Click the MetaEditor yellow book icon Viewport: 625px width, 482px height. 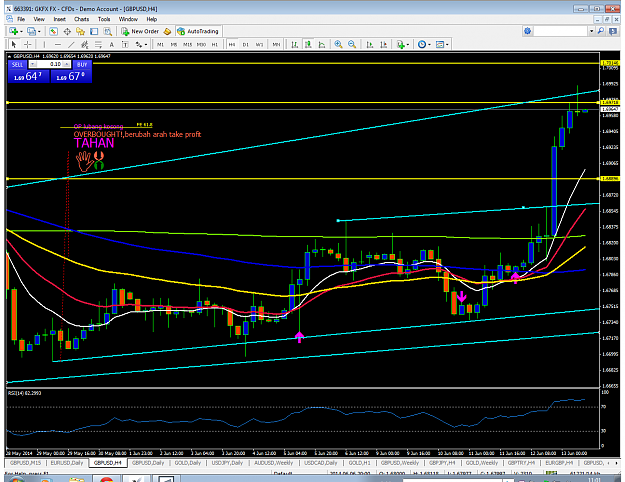point(167,31)
